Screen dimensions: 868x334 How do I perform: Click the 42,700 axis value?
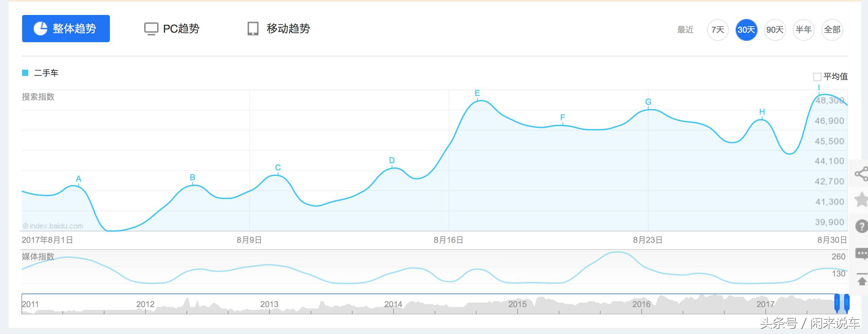[830, 181]
